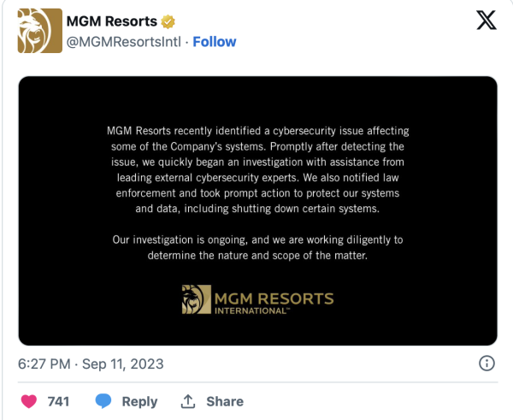Click the Share text label
Image resolution: width=513 pixels, height=420 pixels.
[x=225, y=402]
